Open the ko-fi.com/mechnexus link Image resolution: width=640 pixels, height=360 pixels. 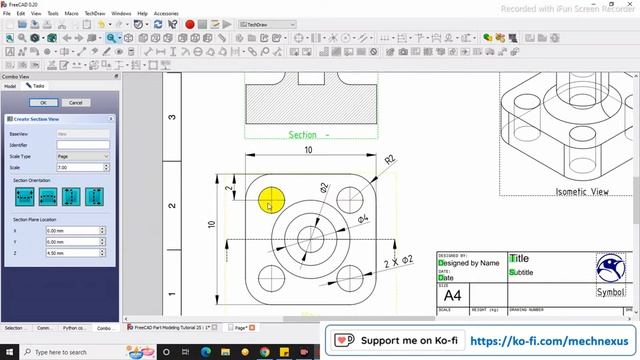(x=549, y=341)
